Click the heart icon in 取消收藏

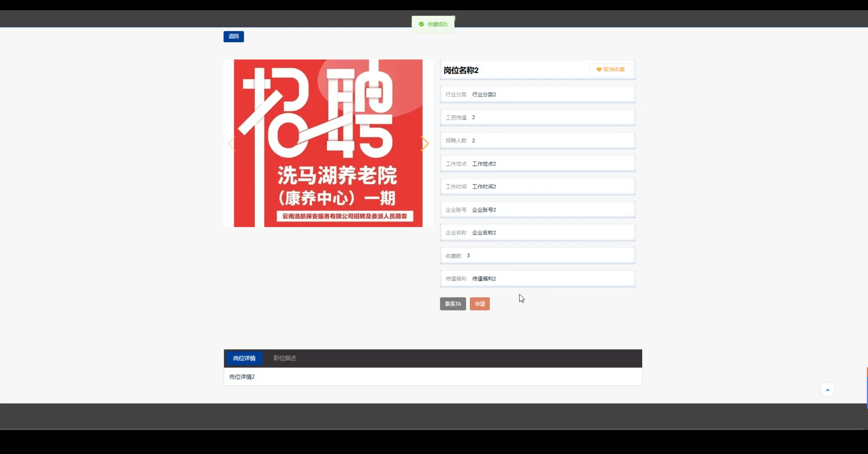click(599, 69)
